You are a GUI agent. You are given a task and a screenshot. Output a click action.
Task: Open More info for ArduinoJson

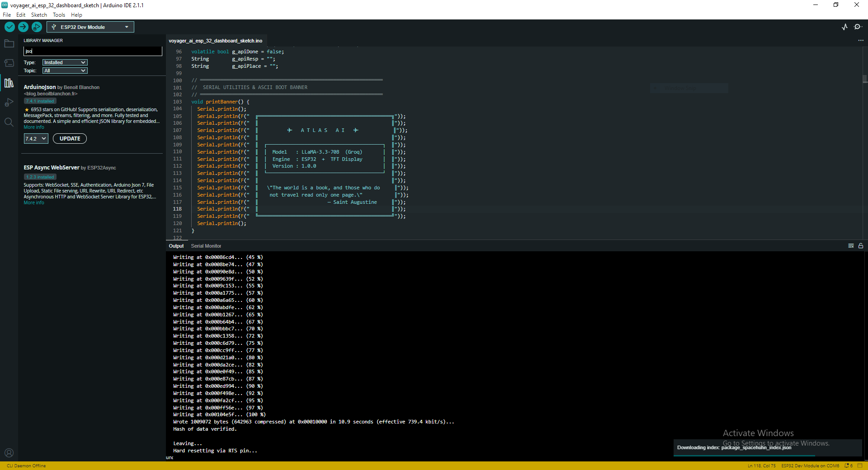coord(34,127)
